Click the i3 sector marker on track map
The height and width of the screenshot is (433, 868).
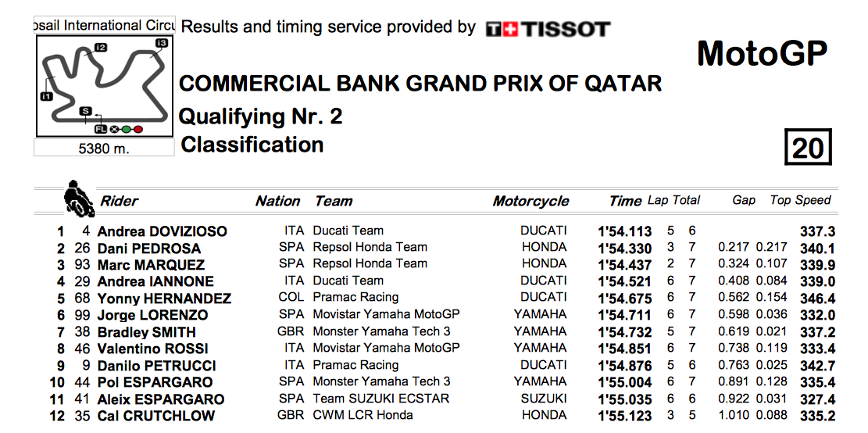point(161,43)
